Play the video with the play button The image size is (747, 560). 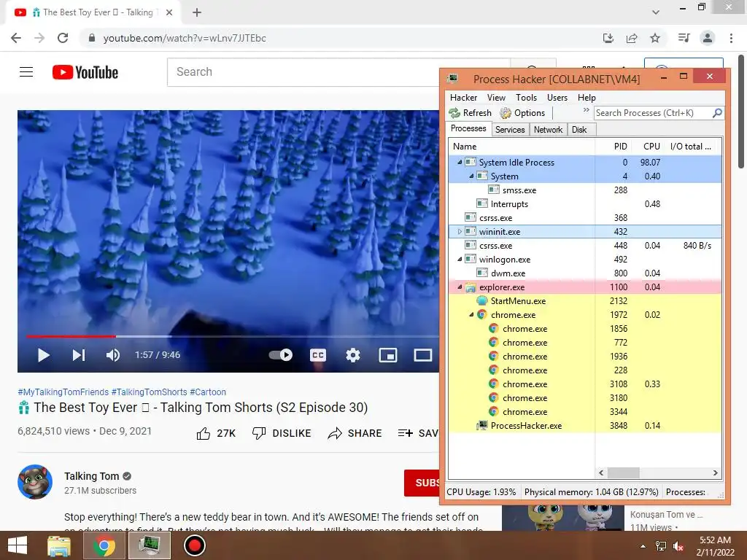43,355
